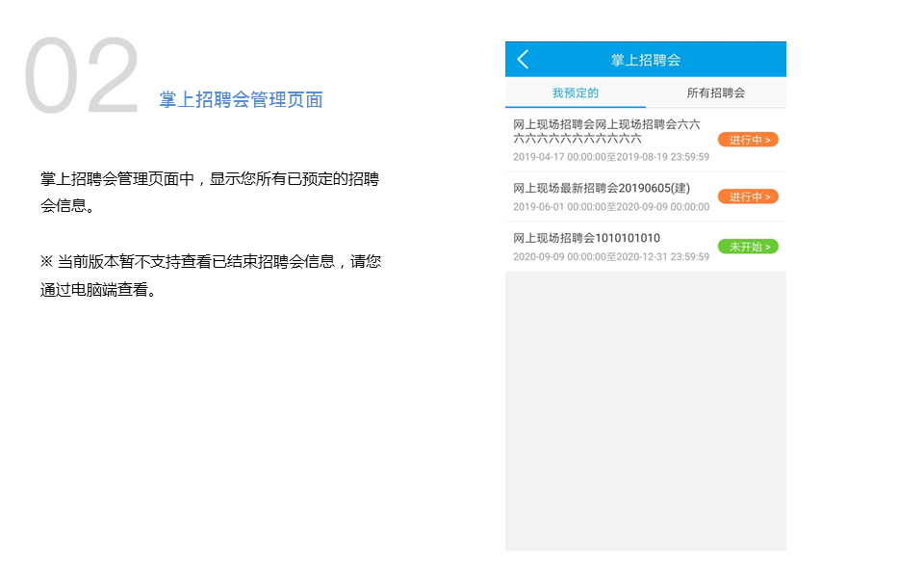Open 进行中 button for 六六六 job fair
924x578 pixels.
748,140
